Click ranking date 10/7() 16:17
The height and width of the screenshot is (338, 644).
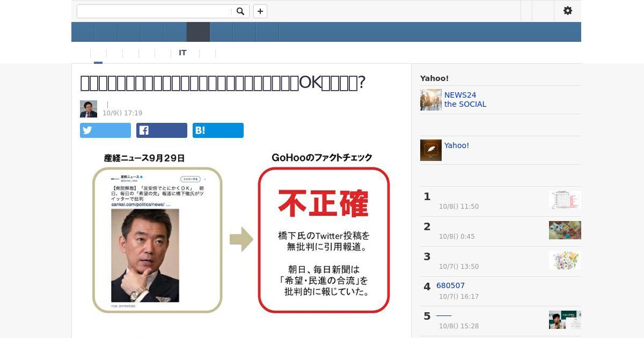click(x=459, y=297)
